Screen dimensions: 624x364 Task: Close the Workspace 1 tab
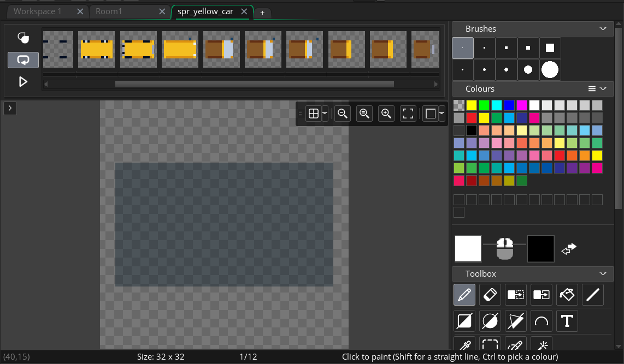[x=80, y=11]
